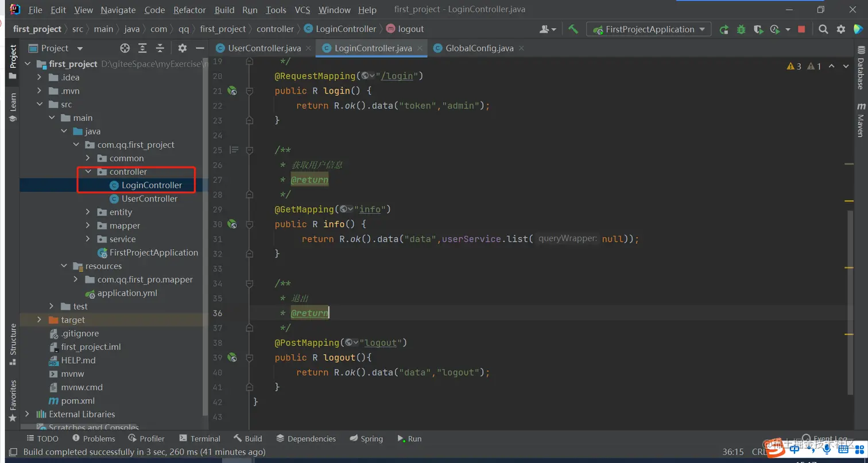Screen dimensions: 868x463
Task: Switch to the GlobalConfig.java tab
Action: (x=479, y=48)
